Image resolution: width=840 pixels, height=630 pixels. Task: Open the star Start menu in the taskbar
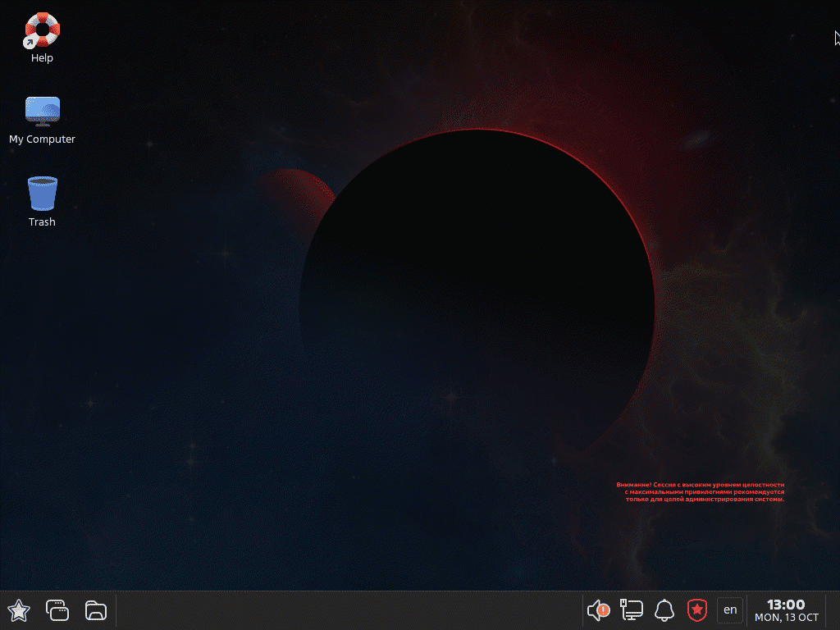(19, 610)
